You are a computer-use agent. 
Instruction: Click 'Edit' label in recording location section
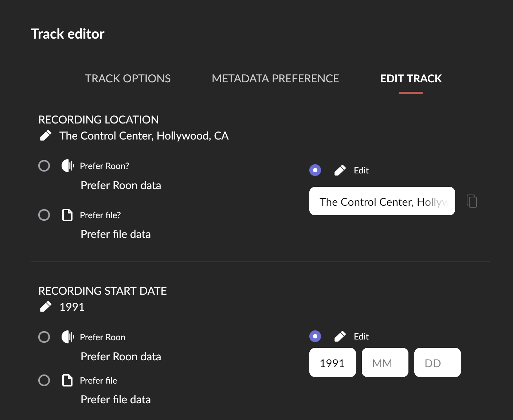click(361, 170)
